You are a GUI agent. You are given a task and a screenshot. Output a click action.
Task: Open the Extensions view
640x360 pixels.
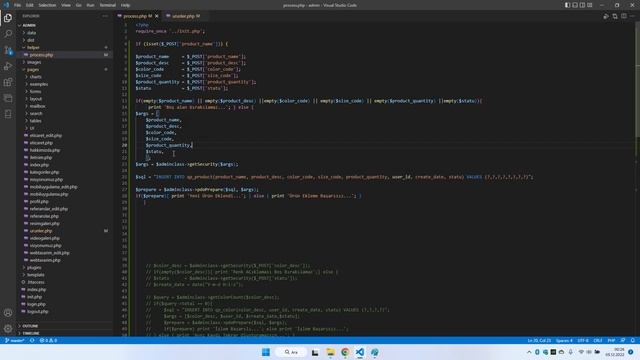8,82
